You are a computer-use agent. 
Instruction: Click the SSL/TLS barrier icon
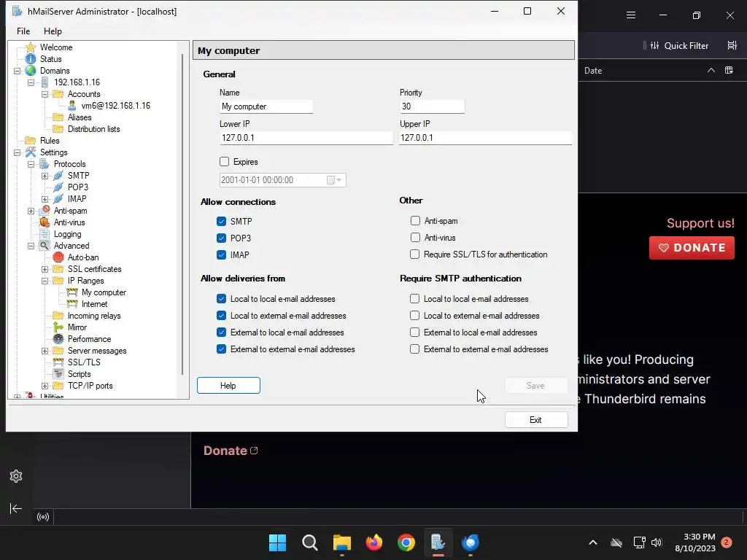tap(58, 362)
